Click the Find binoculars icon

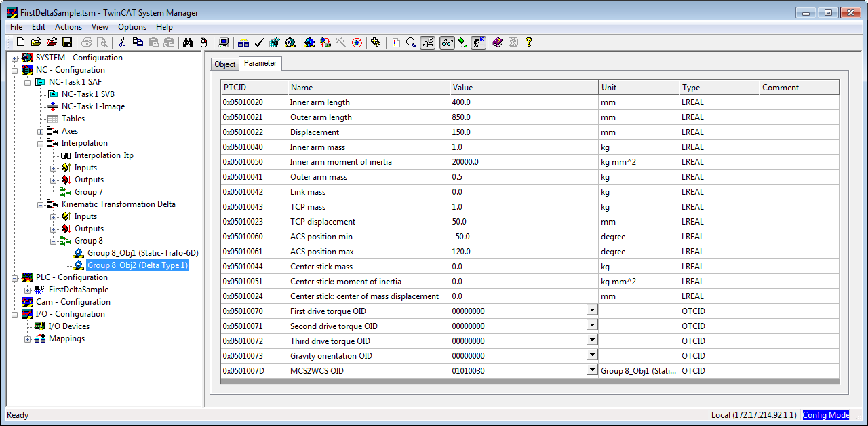[188, 42]
